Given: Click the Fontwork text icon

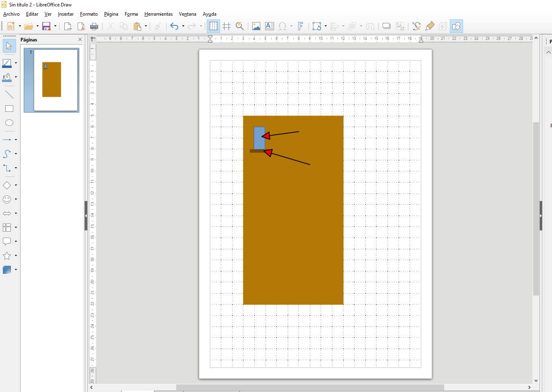Looking at the screenshot, I should point(300,26).
